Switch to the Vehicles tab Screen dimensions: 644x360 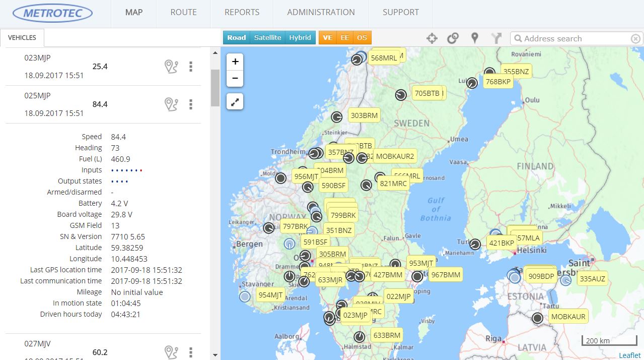(22, 38)
